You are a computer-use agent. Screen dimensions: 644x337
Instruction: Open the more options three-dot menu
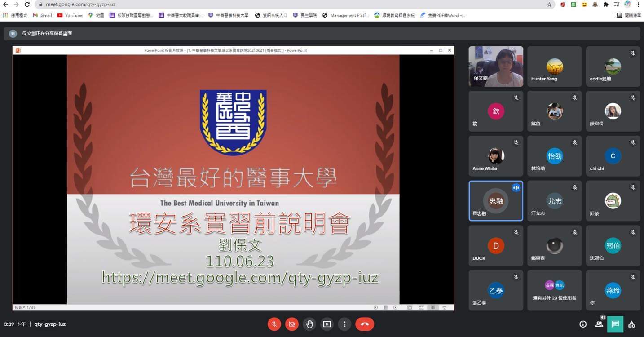pos(344,324)
